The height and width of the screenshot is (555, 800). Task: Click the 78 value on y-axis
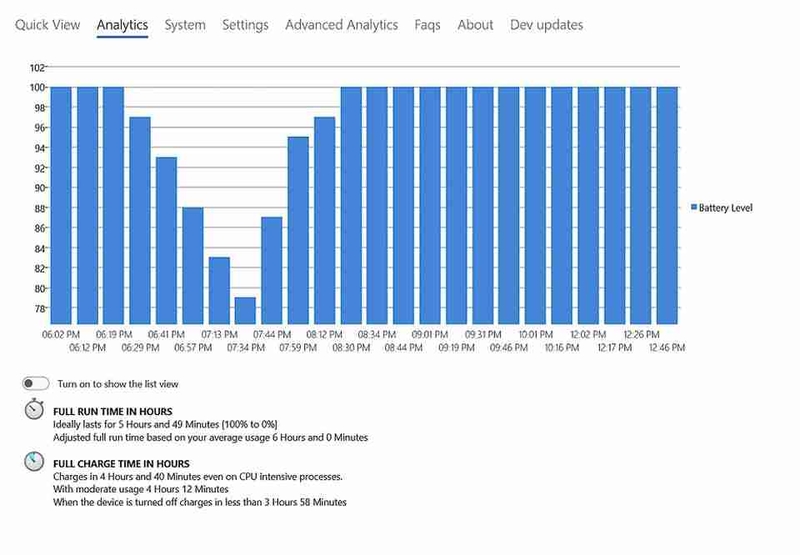tap(40, 309)
